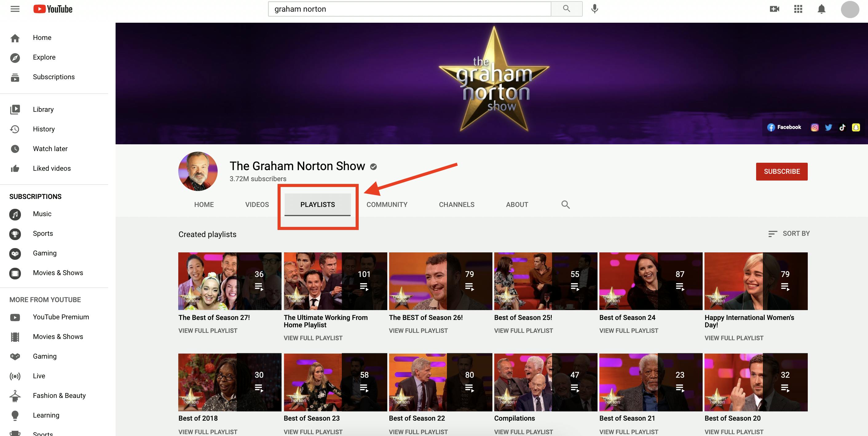This screenshot has height=436, width=868.
Task: Switch to the VIDEOS tab
Action: 257,204
